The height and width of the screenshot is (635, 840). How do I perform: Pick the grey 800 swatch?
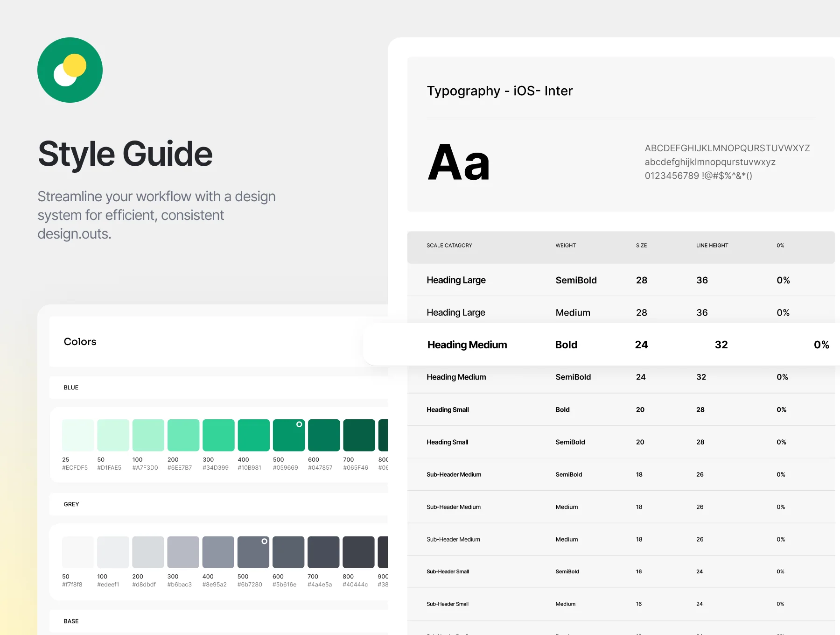(358, 552)
